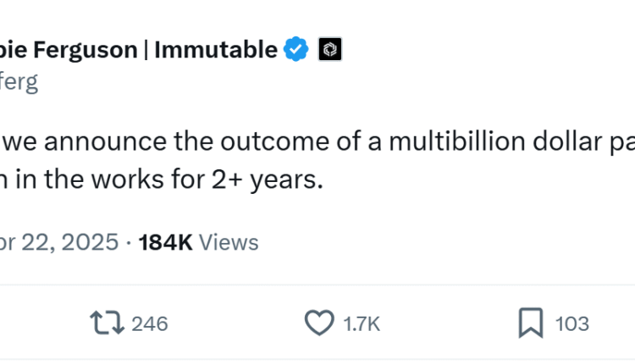Viewport: 635px width, 364px height.
Task: Bookmark the post using the bookmark icon
Action: [530, 323]
